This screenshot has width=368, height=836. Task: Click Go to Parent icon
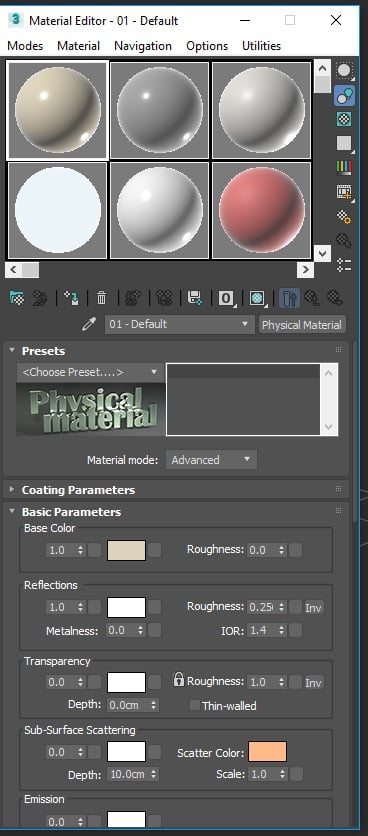point(312,298)
